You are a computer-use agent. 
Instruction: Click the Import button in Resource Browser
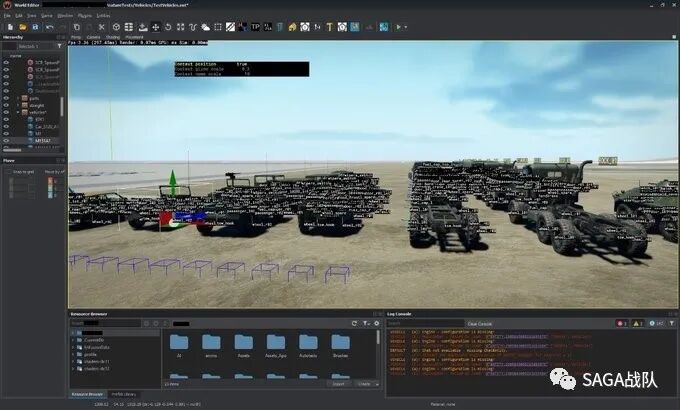338,384
